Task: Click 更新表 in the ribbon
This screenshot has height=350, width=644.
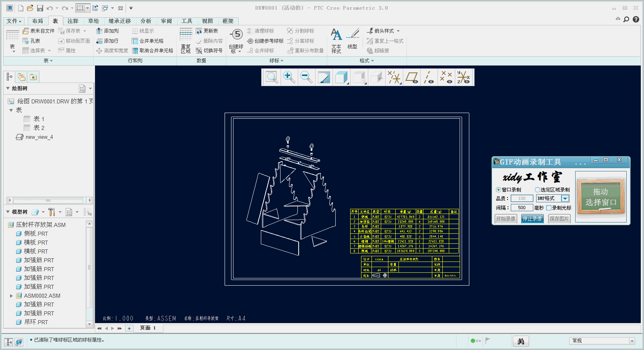Action: tap(207, 31)
